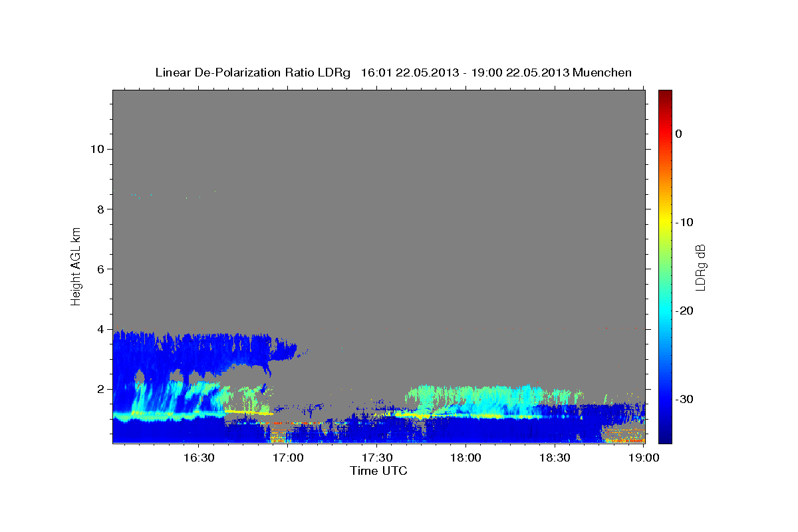798x532 pixels.
Task: Click the 'Muenchen' station name in title
Action: tap(603, 72)
